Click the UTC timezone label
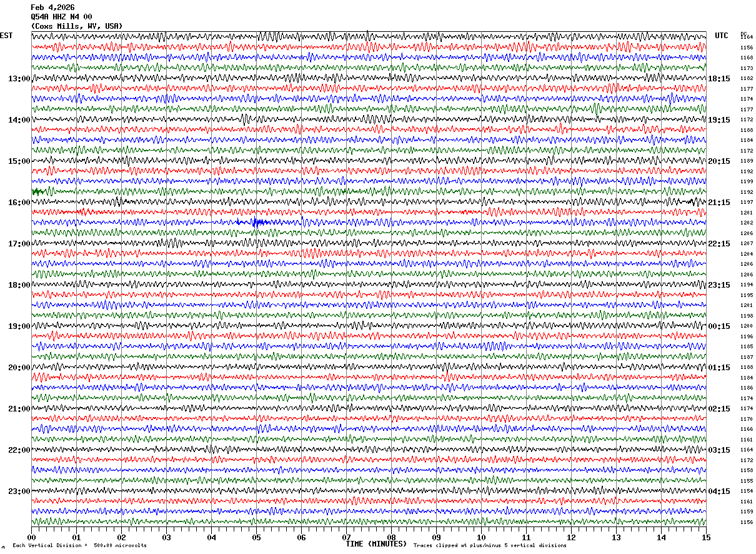This screenshot has width=756, height=554. click(722, 36)
